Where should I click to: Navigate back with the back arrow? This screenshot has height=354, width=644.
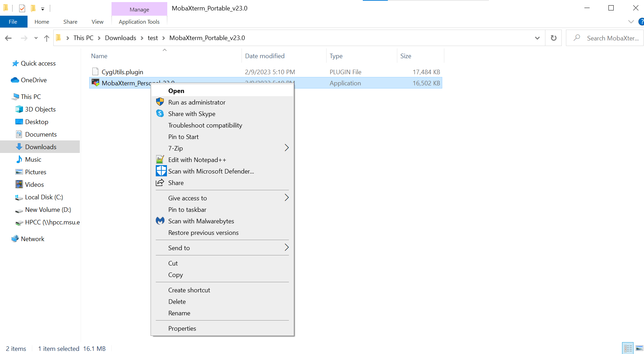click(8, 38)
